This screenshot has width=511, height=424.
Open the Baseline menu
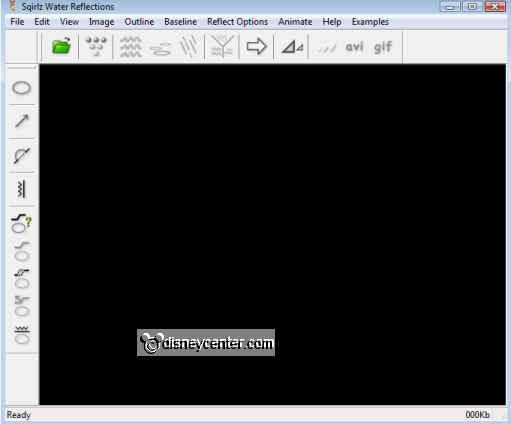point(180,22)
